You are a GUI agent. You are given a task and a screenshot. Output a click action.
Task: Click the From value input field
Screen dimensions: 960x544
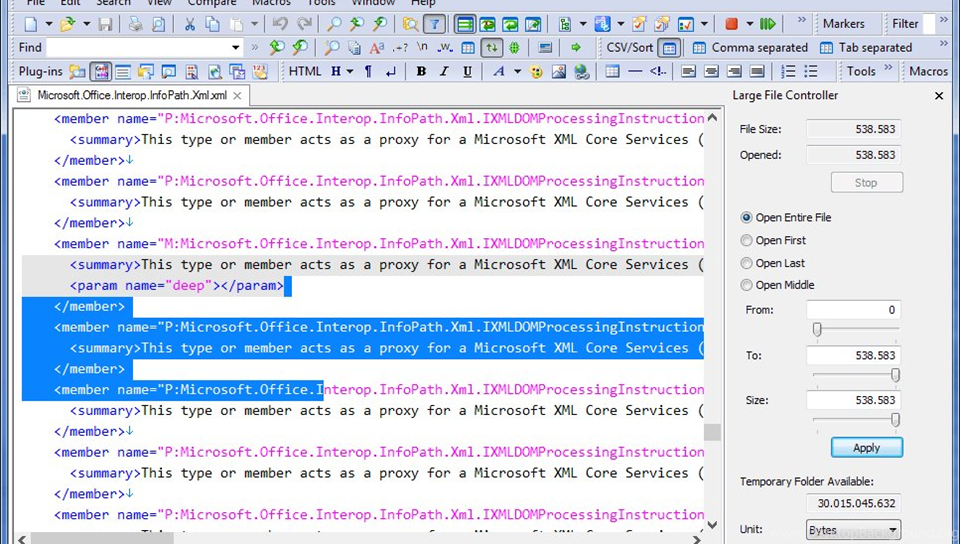(853, 310)
